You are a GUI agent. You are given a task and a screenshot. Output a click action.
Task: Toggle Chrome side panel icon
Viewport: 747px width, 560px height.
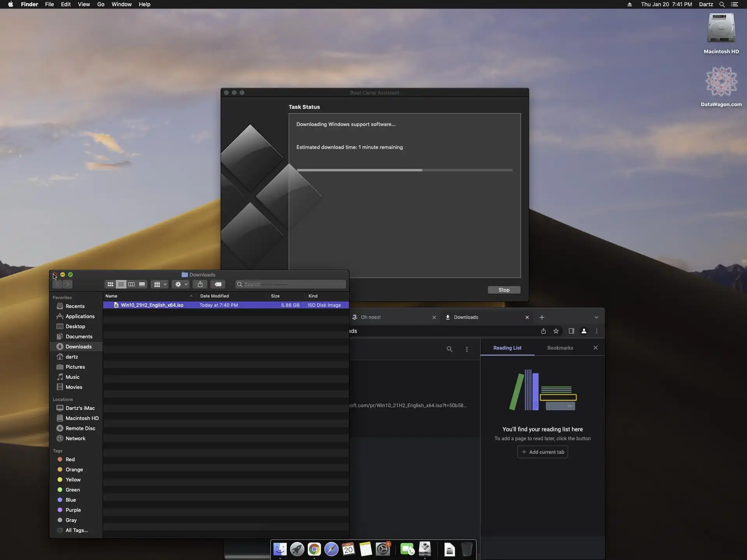(x=571, y=331)
